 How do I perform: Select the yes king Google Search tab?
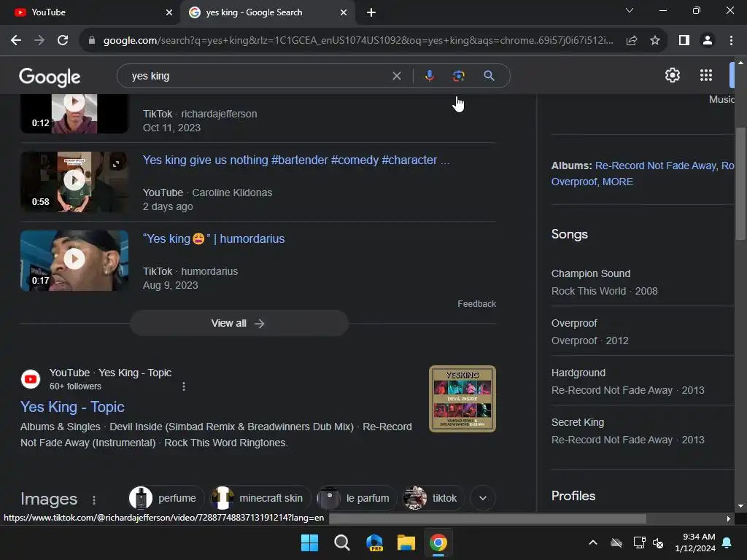(x=267, y=12)
